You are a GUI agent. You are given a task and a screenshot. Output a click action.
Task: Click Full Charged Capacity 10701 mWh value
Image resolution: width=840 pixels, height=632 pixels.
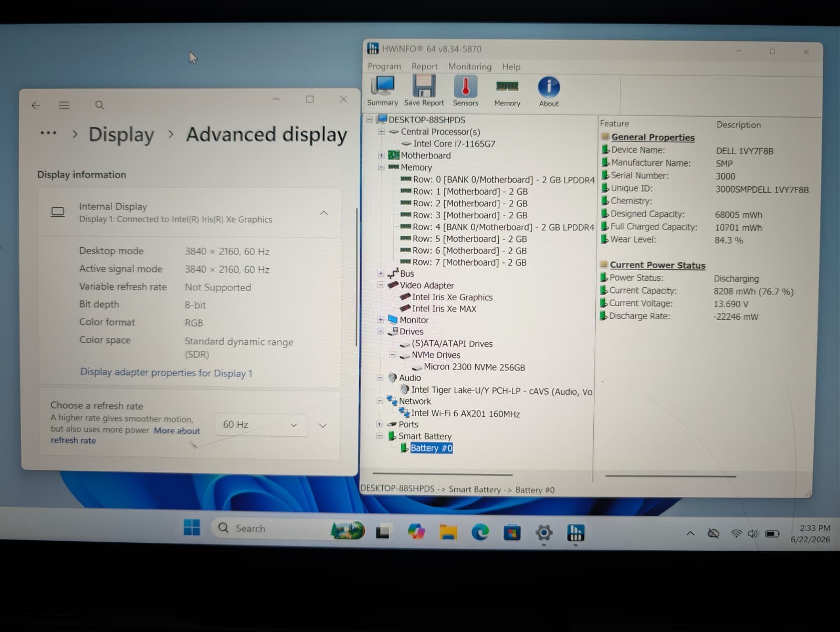point(738,228)
